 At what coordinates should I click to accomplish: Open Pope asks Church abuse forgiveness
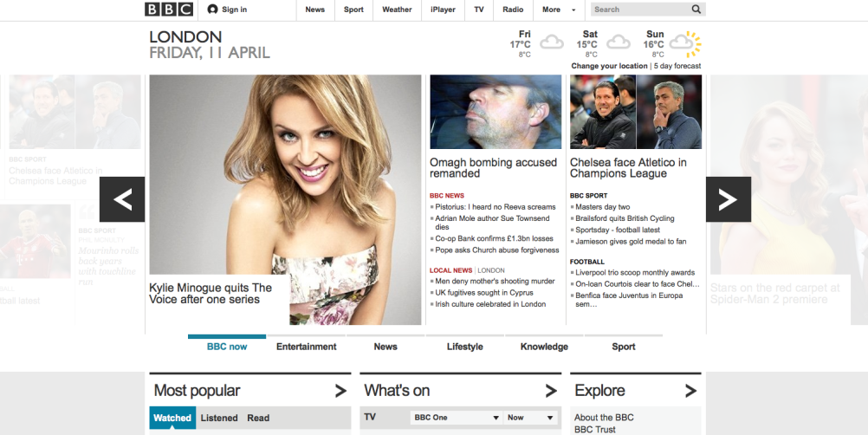[x=497, y=250]
